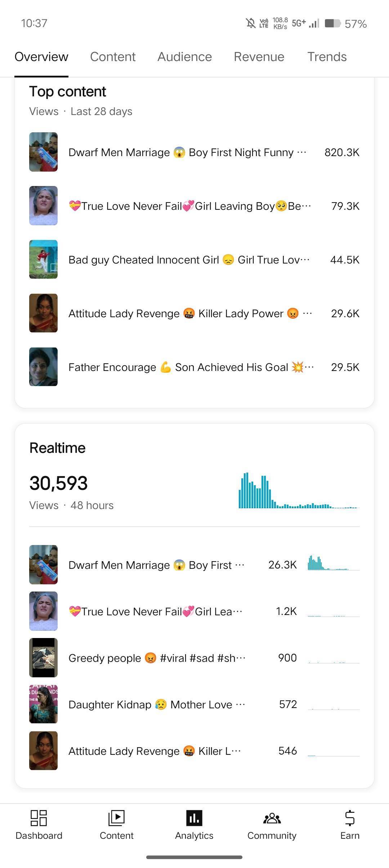This screenshot has width=389, height=868.
Task: Open the Trends tab
Action: point(327,57)
